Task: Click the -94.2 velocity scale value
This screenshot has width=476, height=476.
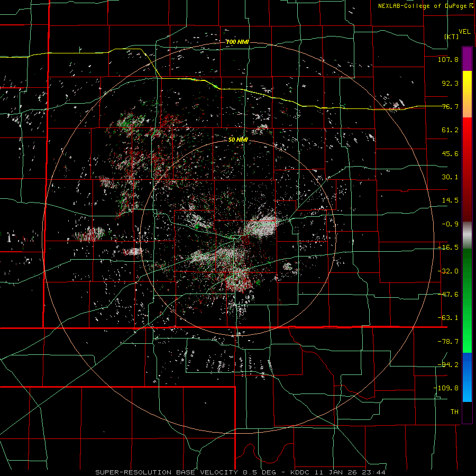Action: [x=448, y=365]
